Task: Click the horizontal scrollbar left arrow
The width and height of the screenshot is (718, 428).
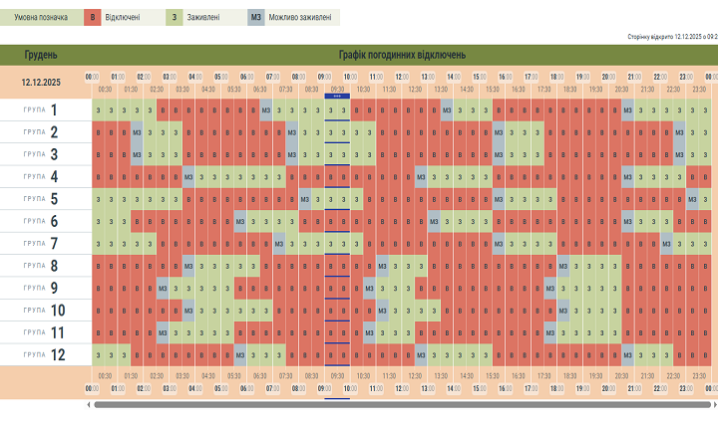Action: coord(88,405)
